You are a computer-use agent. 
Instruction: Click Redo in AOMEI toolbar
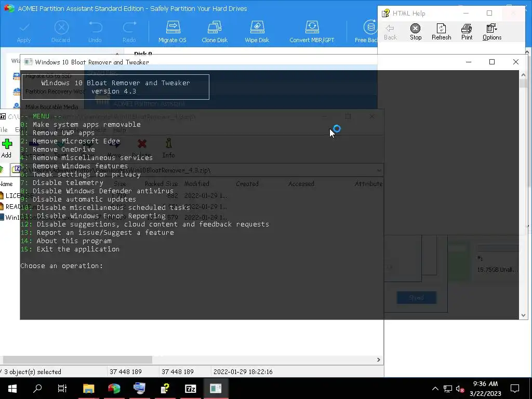[x=129, y=32]
